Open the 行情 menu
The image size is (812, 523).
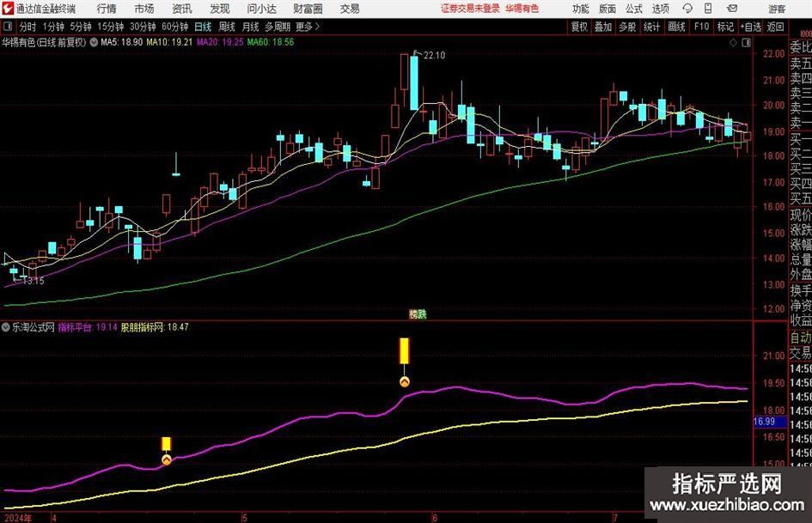(107, 9)
